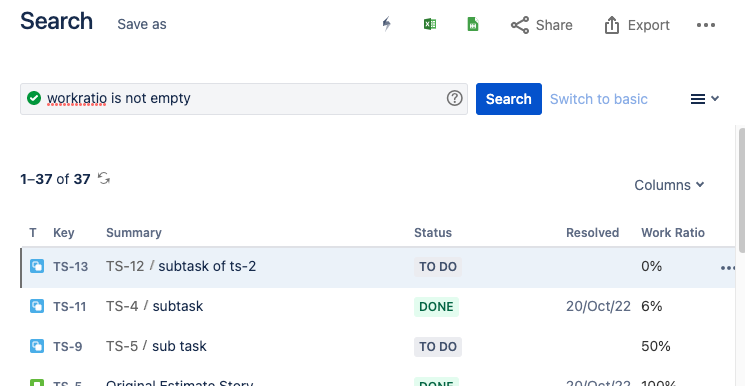Click the Export button
This screenshot has height=386, width=745.
(x=637, y=25)
